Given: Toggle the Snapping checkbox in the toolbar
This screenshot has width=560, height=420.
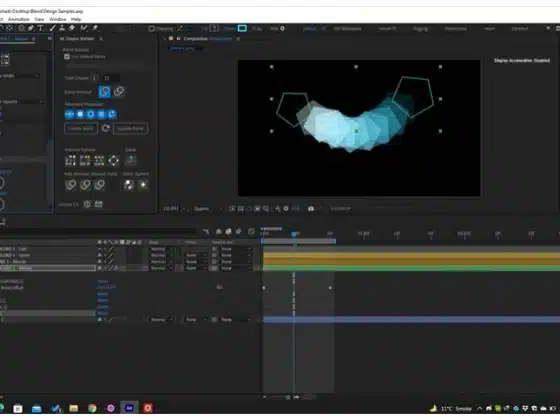Looking at the screenshot, I should click(x=151, y=29).
